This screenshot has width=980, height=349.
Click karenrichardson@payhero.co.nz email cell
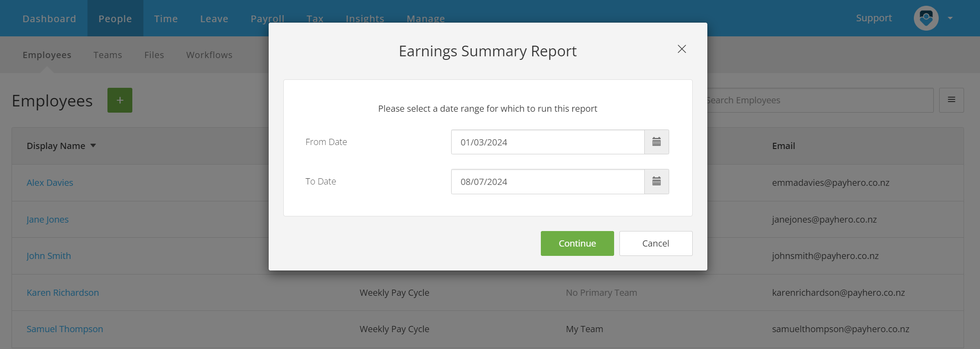click(838, 293)
